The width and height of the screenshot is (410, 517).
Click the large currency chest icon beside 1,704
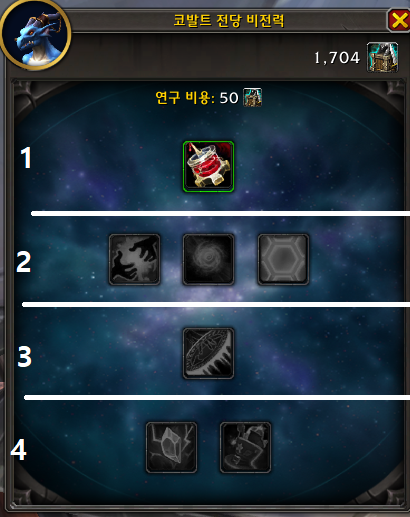(x=382, y=57)
